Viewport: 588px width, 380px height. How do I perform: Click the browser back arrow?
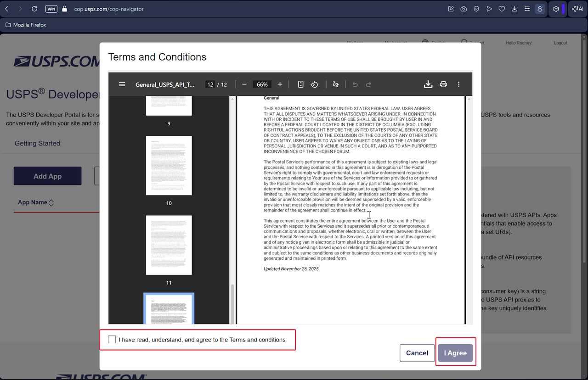click(6, 9)
